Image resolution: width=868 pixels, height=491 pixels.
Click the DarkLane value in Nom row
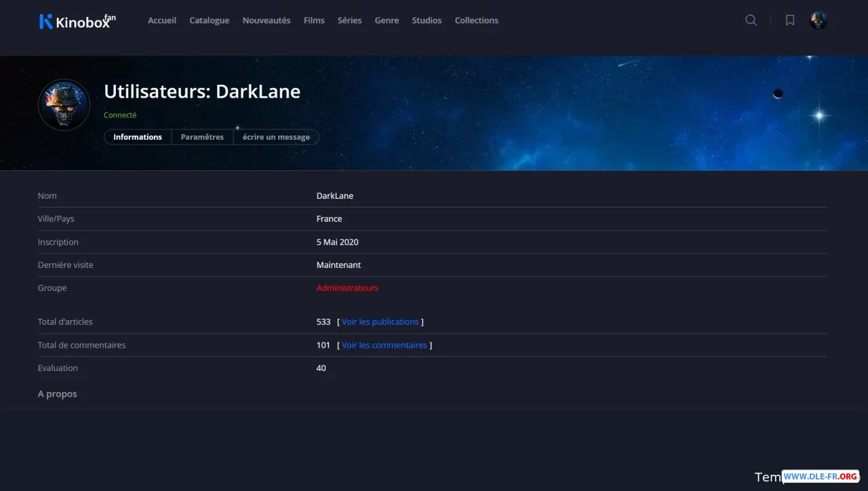[335, 196]
